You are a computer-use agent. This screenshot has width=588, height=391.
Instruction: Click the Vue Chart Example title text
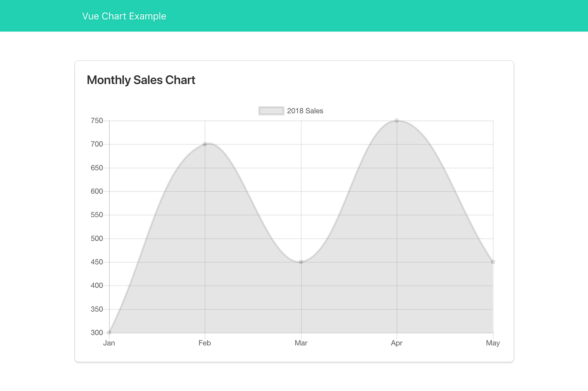pos(124,16)
